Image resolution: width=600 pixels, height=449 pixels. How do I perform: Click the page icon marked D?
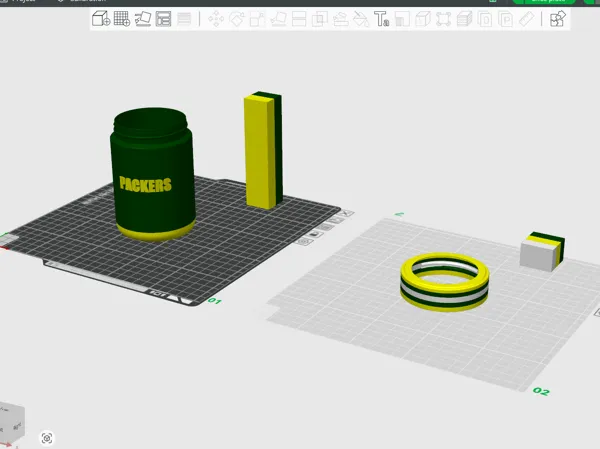click(485, 19)
